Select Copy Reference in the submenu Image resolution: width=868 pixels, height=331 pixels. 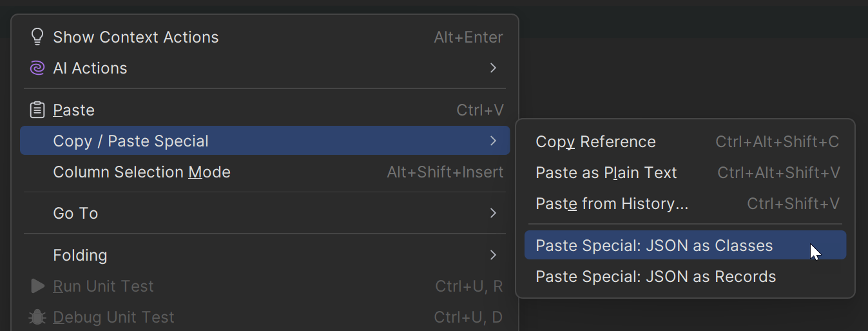click(595, 142)
